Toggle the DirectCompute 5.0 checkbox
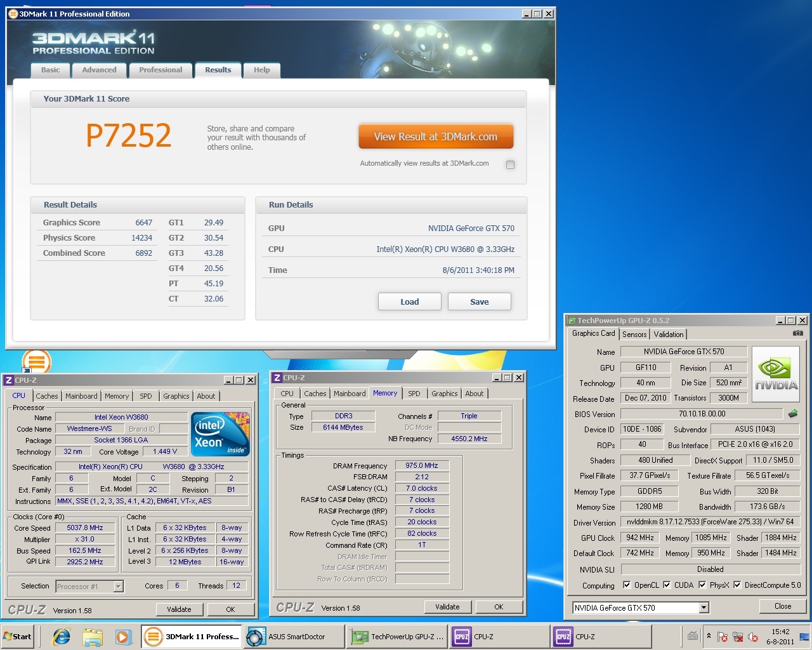This screenshot has width=812, height=650. pos(737,585)
